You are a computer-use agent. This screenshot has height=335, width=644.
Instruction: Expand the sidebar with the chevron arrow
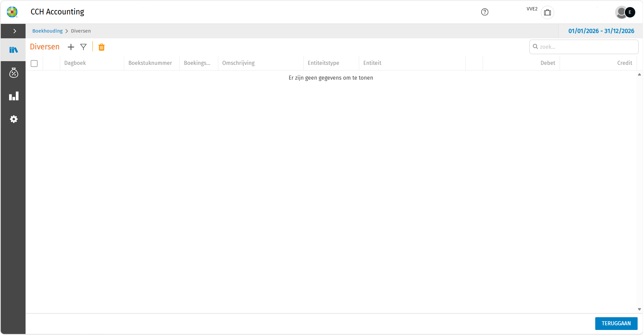14,31
